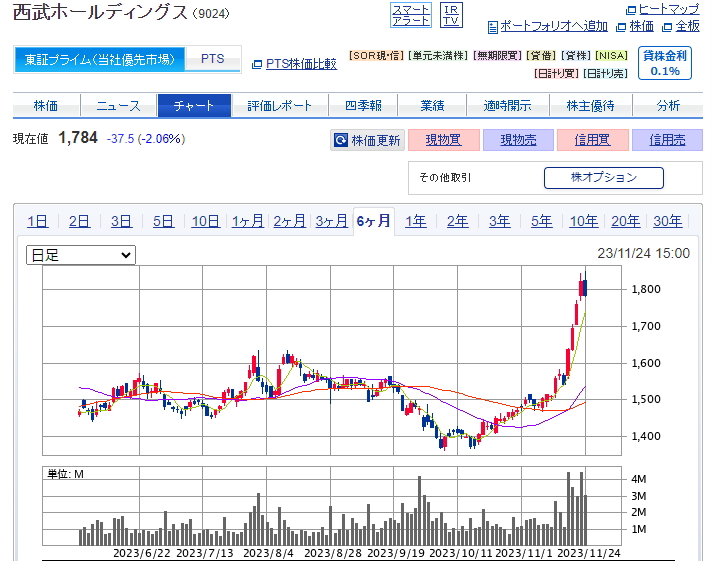Open the 全板 popup link

tap(686, 26)
